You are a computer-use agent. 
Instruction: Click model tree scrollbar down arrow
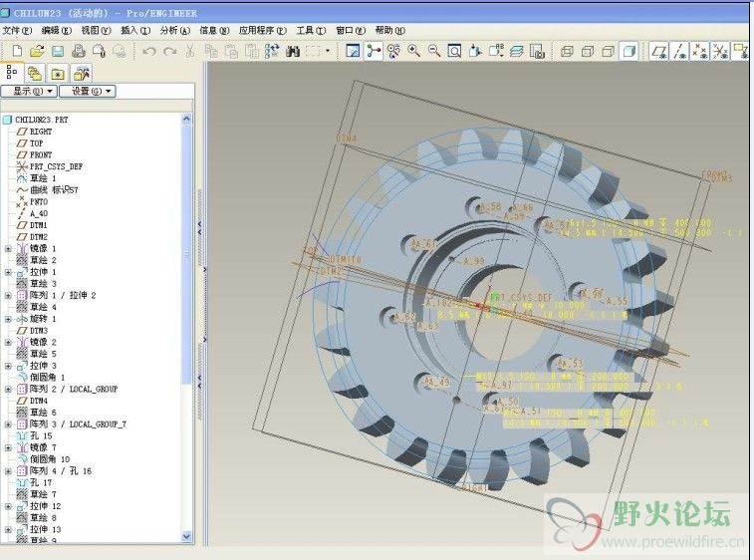pyautogui.click(x=186, y=536)
